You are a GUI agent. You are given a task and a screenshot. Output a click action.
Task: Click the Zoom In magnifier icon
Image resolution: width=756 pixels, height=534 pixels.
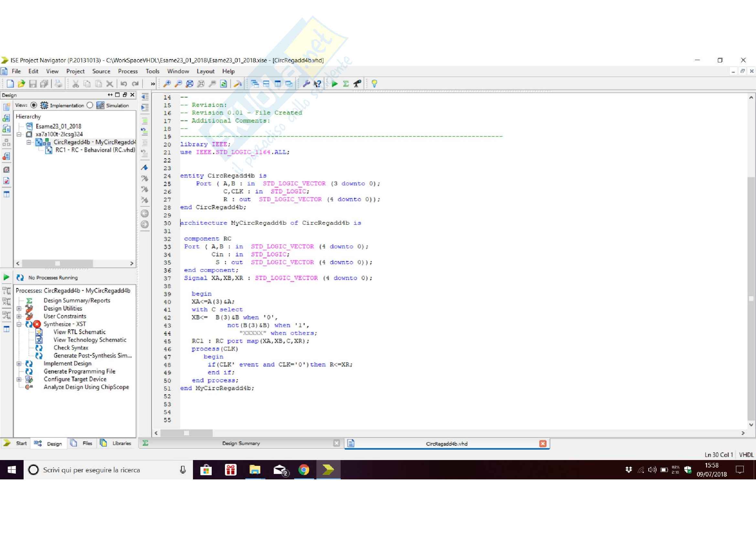point(167,84)
